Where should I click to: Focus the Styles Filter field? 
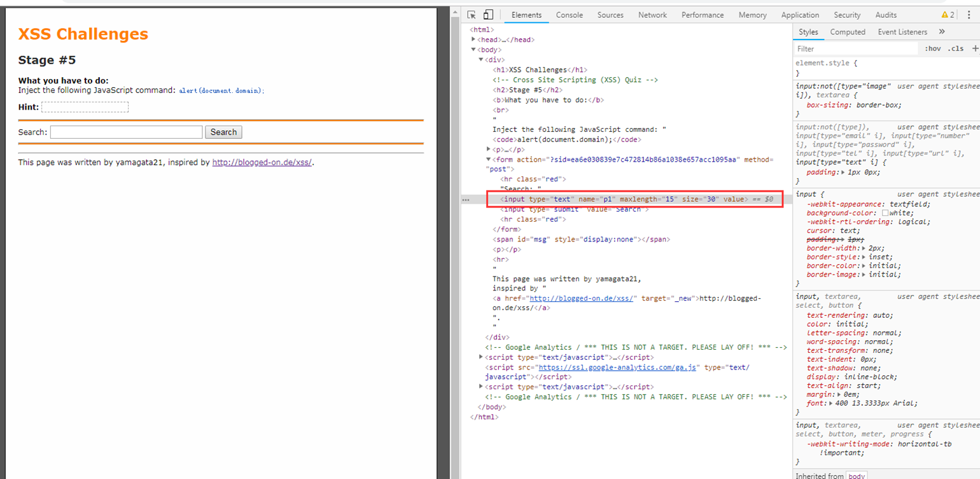(857, 48)
